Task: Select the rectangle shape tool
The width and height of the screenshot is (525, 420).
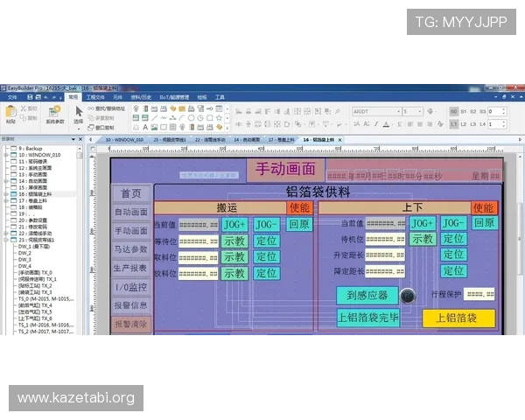Action: tap(210, 118)
